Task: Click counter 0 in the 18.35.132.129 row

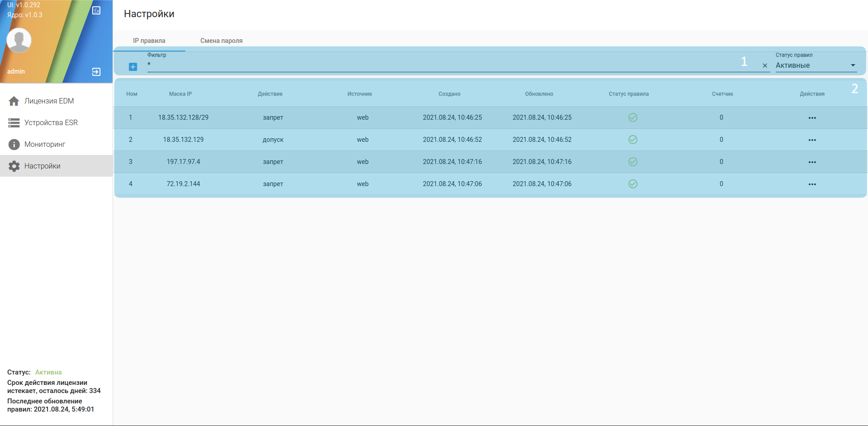Action: click(x=722, y=140)
